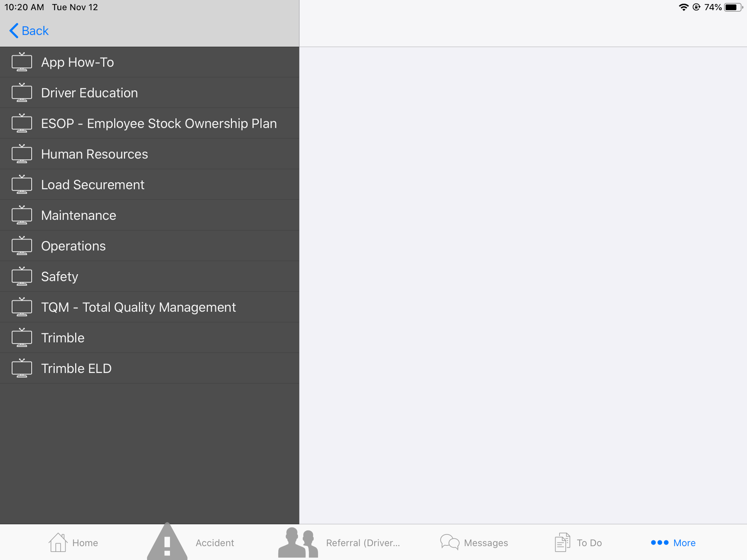The height and width of the screenshot is (560, 747).
Task: Open the To Do tab
Action: [x=589, y=543]
